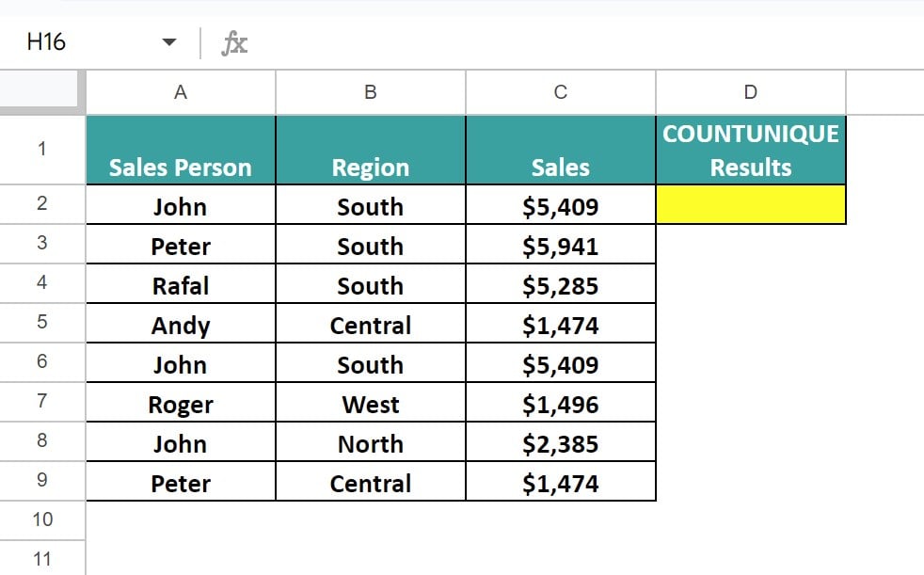
Task: Select row 1 header
Action: coord(42,149)
